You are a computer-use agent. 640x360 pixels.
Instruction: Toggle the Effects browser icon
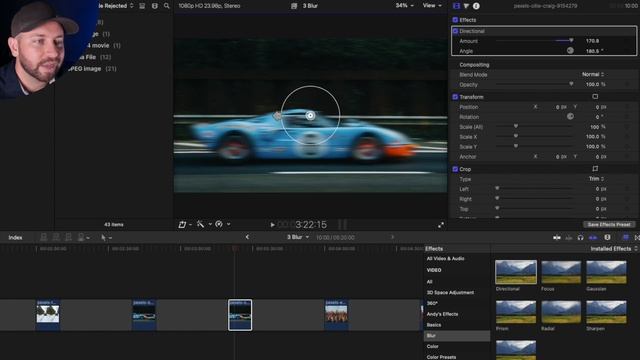point(626,237)
